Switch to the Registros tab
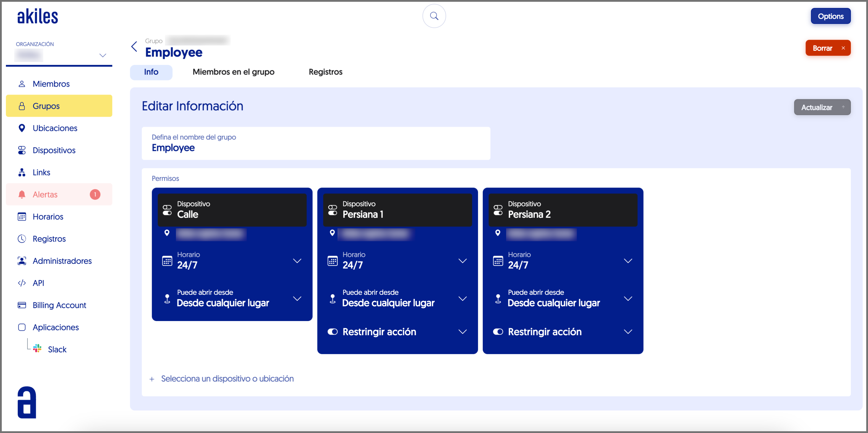 click(x=325, y=72)
